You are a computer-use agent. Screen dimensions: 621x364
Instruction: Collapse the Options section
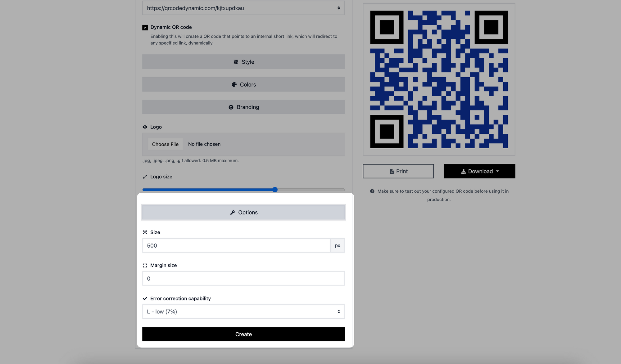click(x=243, y=213)
